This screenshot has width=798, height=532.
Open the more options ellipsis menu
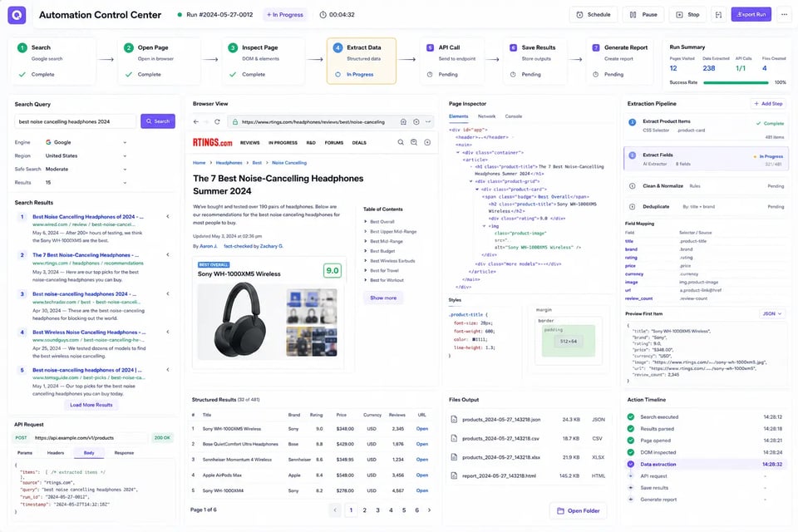[784, 15]
